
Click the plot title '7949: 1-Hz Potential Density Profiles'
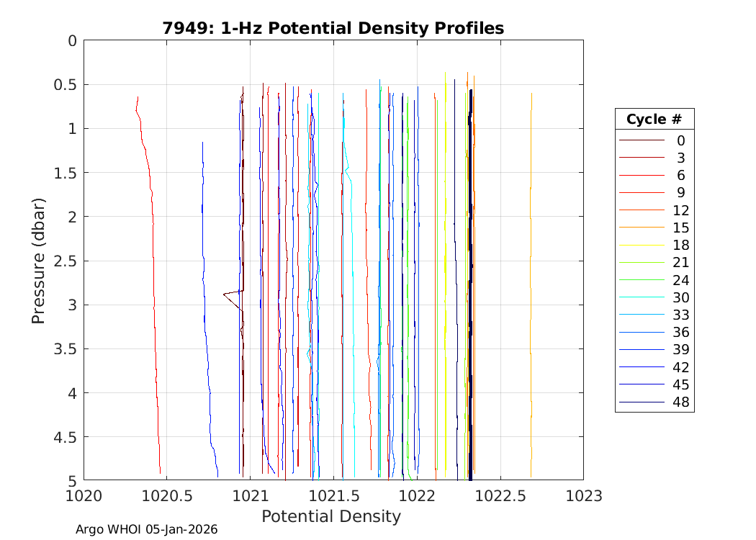[333, 28]
